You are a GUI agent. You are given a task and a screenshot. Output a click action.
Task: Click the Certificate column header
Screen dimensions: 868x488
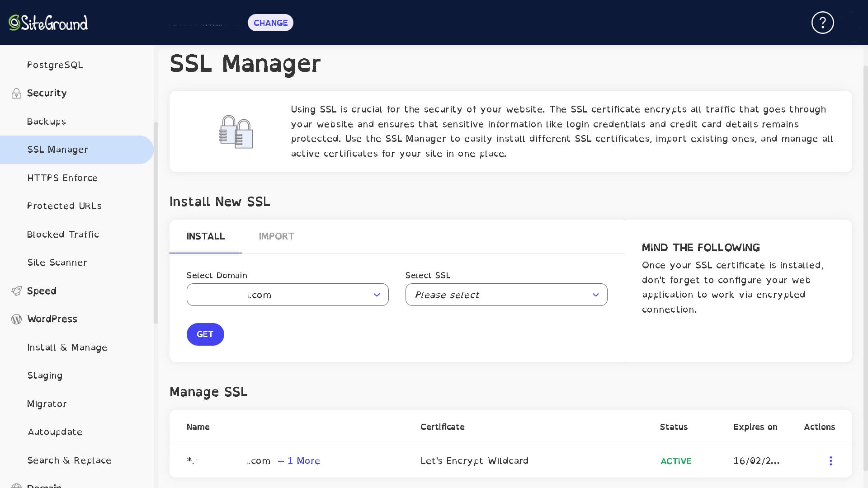point(443,427)
